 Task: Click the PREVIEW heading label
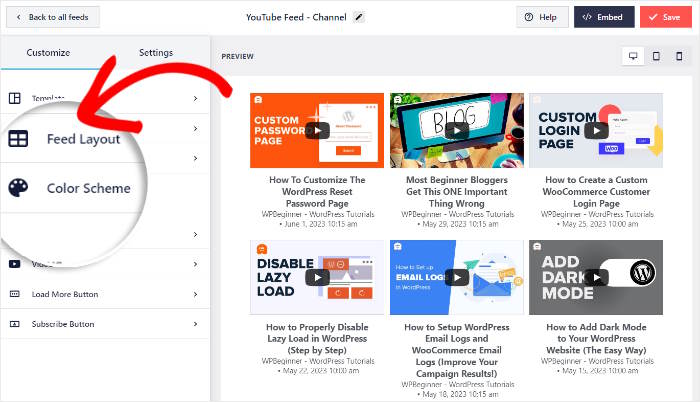tap(238, 56)
